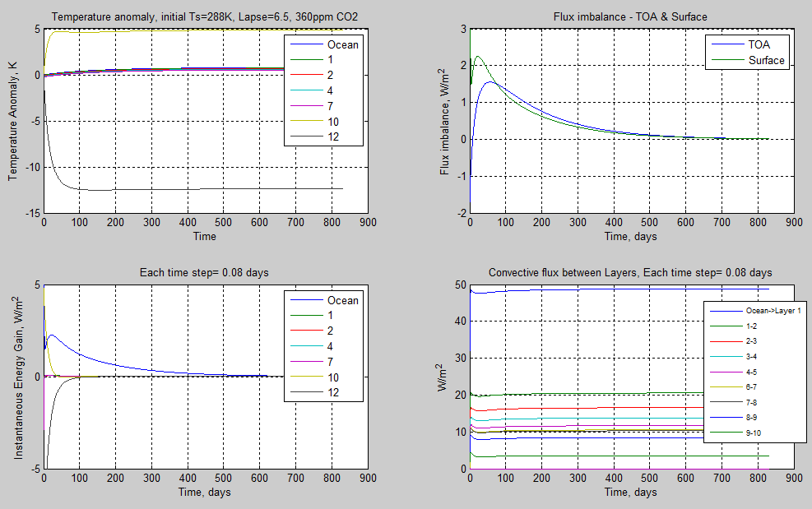Select the bottom-left 'Each time step= 0.08 days' title
This screenshot has height=509, width=812.
(205, 272)
